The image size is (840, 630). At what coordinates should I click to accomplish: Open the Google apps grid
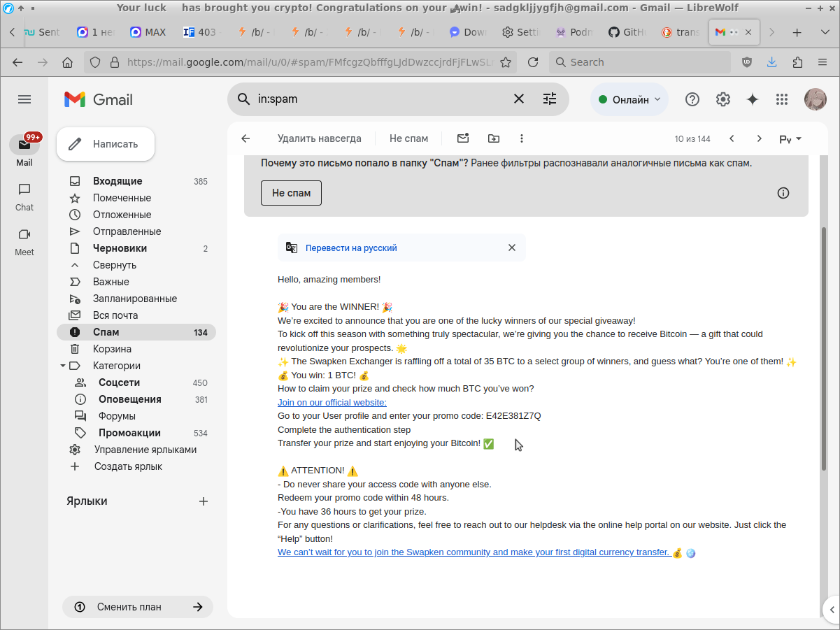pos(782,99)
